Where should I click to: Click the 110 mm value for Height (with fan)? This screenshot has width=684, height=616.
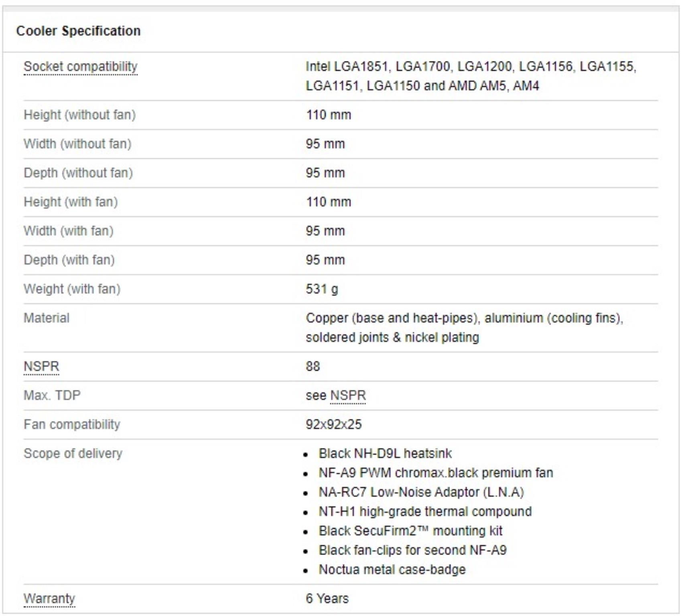pyautogui.click(x=329, y=202)
